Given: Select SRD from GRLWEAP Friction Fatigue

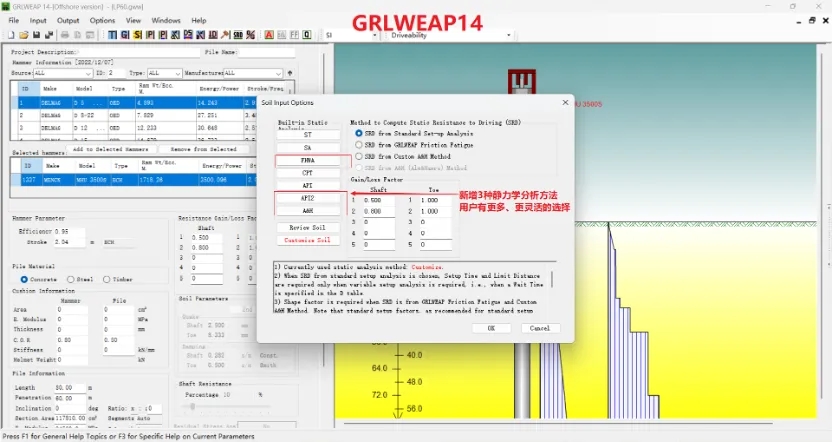Looking at the screenshot, I should [360, 145].
